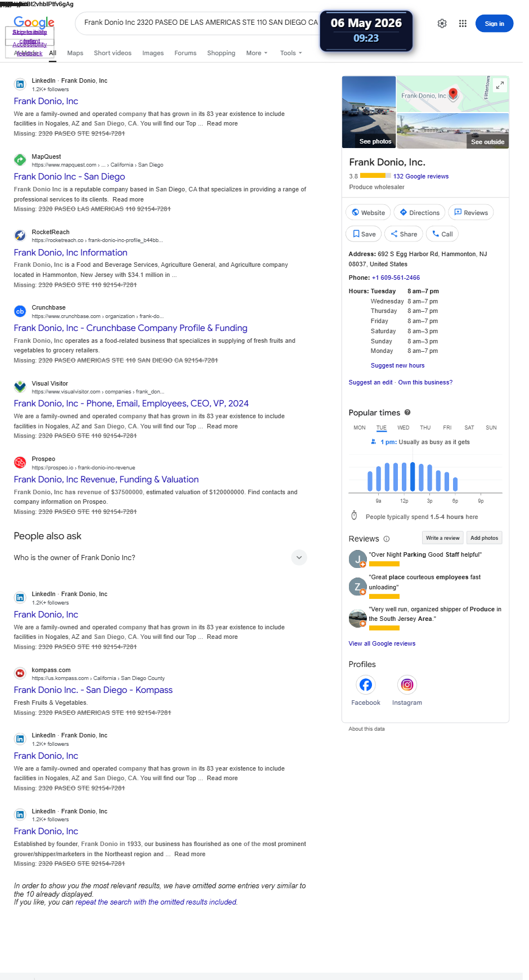Open 132 Google reviews link
This screenshot has height=980, width=529.
pos(421,176)
